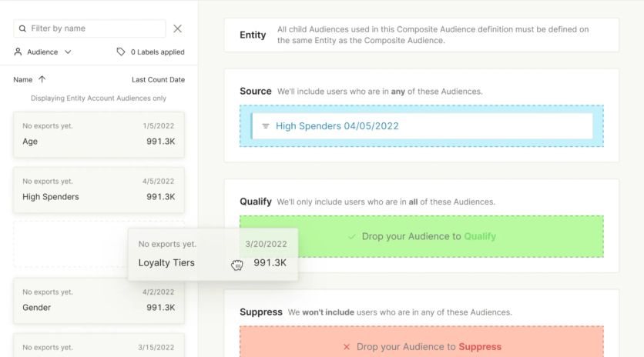The width and height of the screenshot is (644, 357).
Task: Click the Qualify section heading
Action: (x=256, y=202)
